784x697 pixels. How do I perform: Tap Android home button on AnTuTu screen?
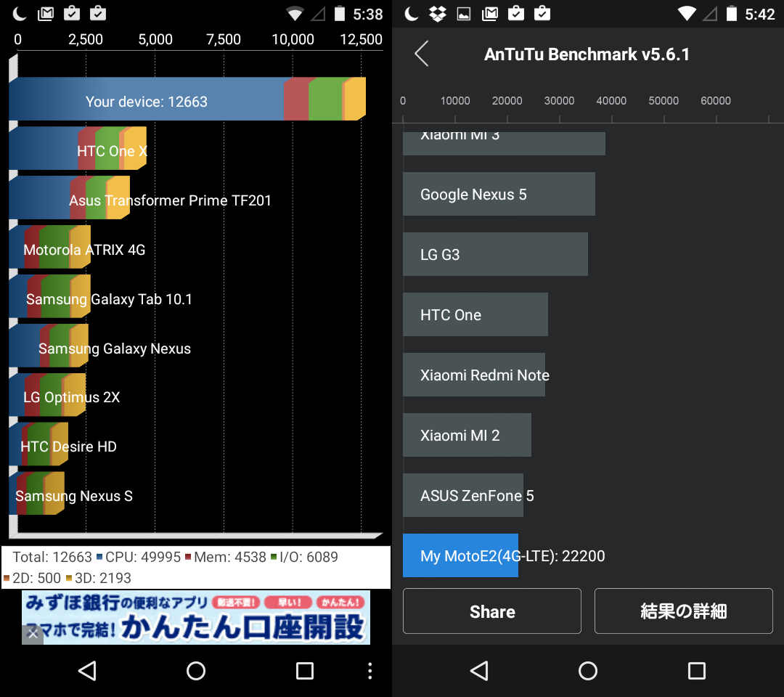click(x=588, y=671)
